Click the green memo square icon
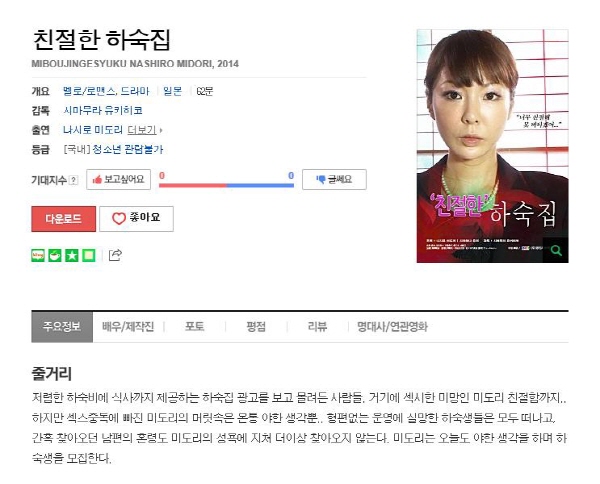600x484 pixels. 88,255
